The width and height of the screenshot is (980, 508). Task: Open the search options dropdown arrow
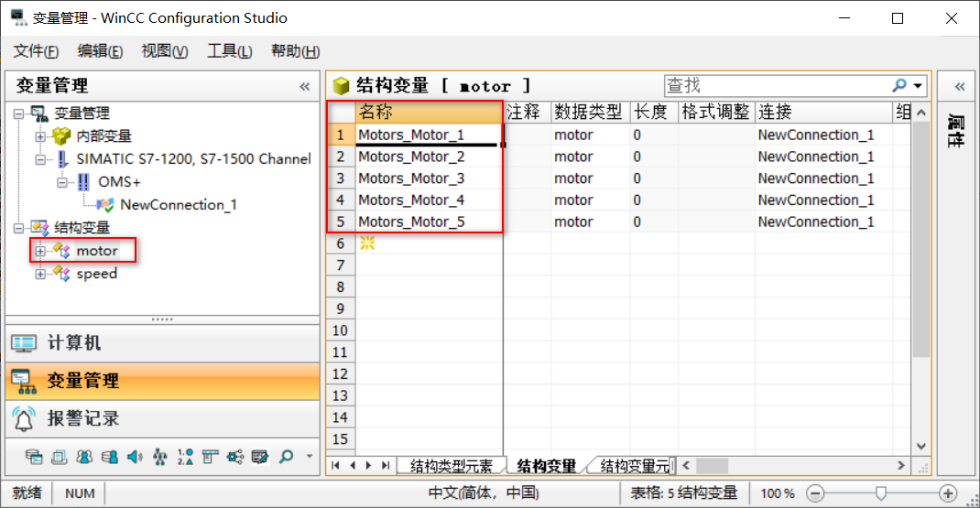(917, 85)
